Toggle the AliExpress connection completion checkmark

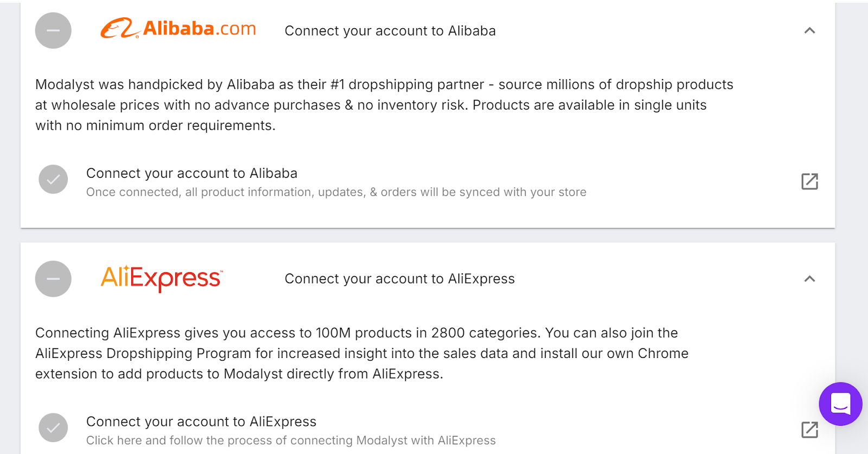pos(53,427)
